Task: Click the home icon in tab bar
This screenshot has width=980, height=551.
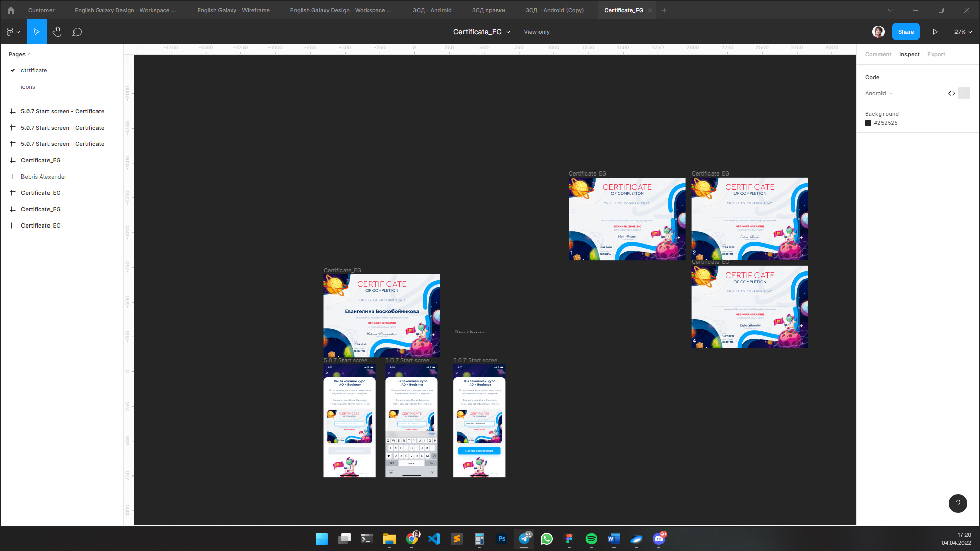Action: click(x=11, y=10)
